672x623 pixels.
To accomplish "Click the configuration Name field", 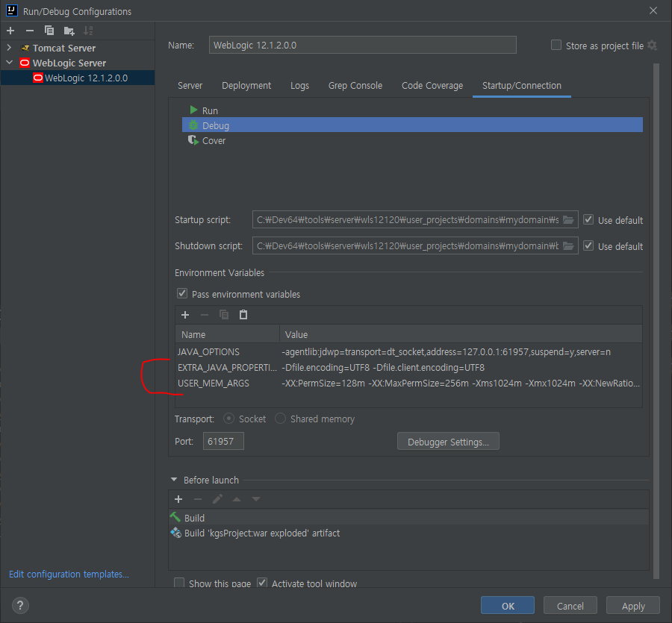I will click(x=363, y=45).
